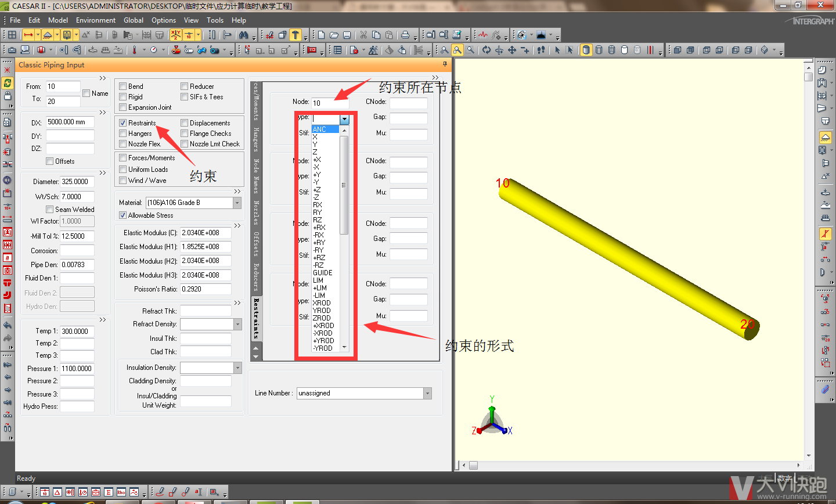
Task: Select the Pan view arrows icon
Action: [x=512, y=50]
